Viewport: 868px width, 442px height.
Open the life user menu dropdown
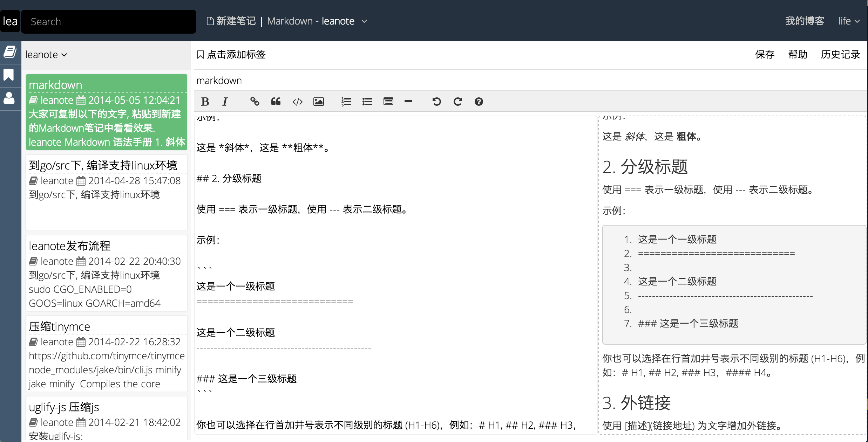[x=849, y=21]
